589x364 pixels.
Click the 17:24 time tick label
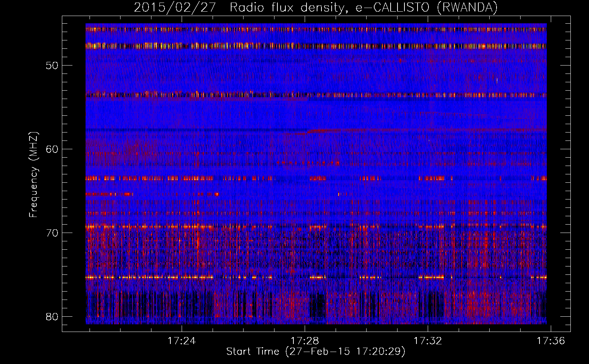pos(181,341)
